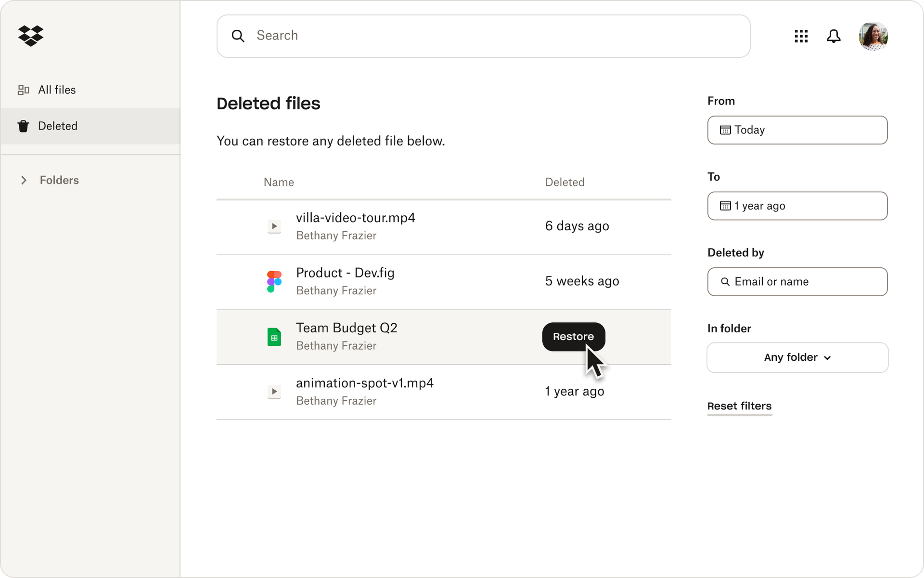Open the apps grid icon

801,36
